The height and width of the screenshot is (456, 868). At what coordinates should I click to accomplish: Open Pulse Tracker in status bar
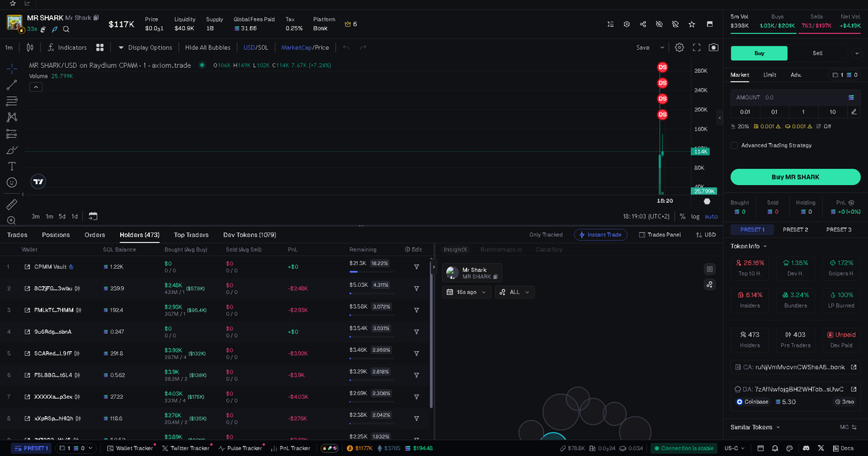coord(239,448)
